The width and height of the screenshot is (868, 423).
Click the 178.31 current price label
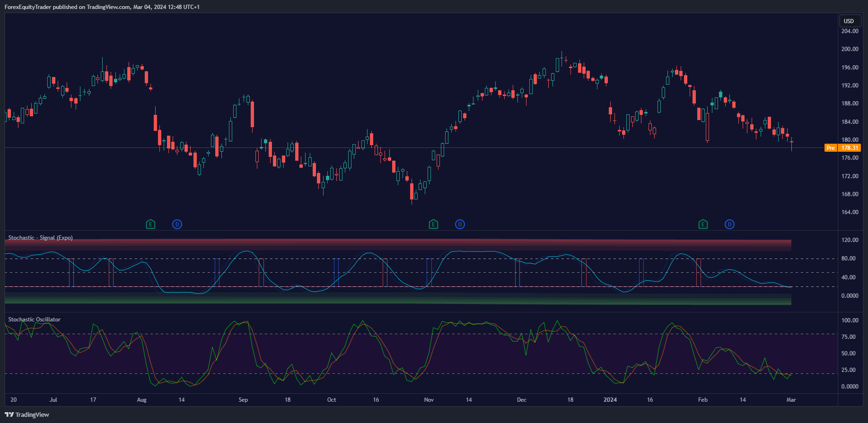pyautogui.click(x=850, y=148)
